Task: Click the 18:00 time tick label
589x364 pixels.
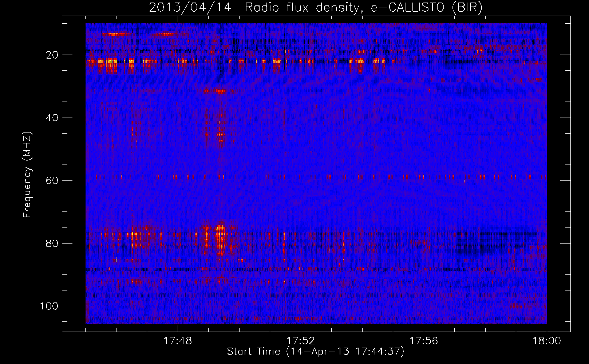Action: (547, 341)
